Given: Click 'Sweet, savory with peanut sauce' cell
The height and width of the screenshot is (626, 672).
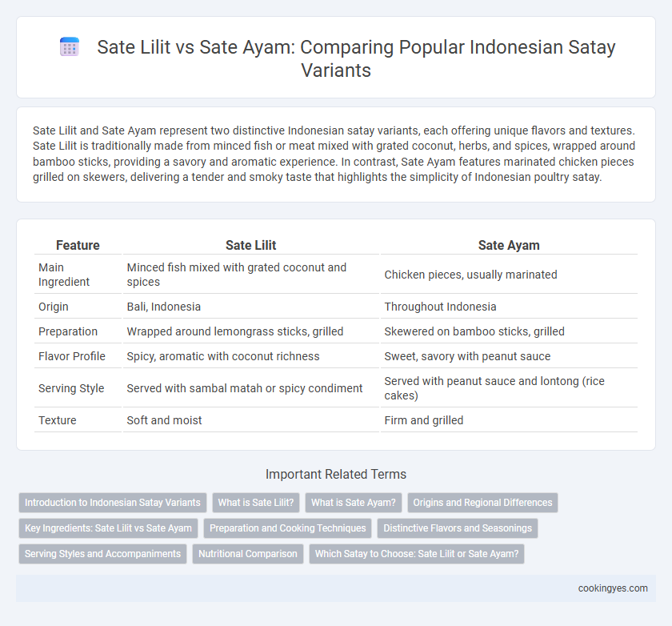Looking at the screenshot, I should point(509,356).
